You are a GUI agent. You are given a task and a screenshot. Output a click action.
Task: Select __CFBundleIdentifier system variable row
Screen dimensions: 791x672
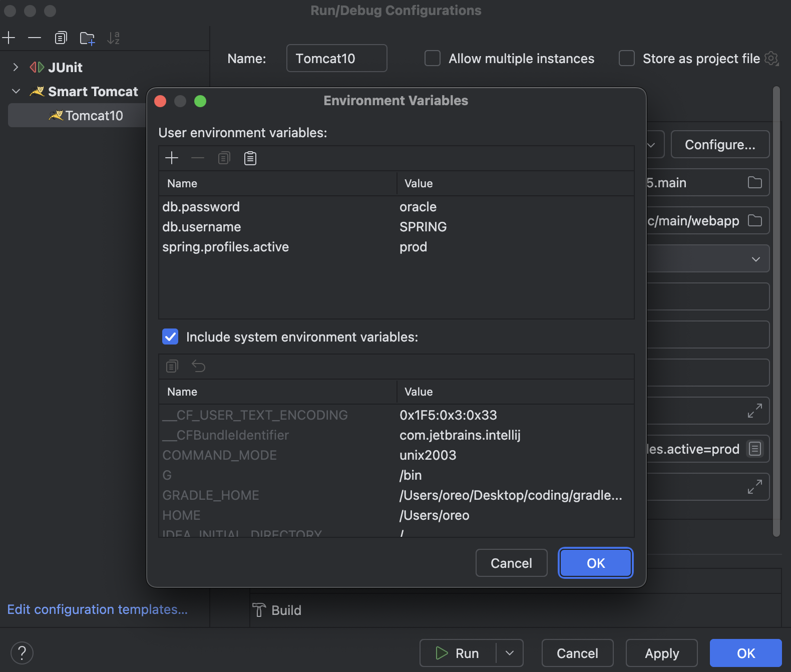397,435
